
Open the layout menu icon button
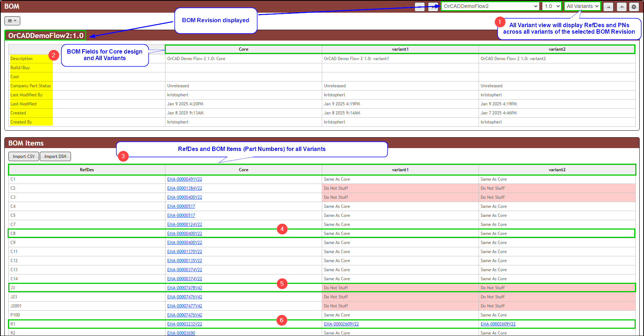click(x=12, y=21)
